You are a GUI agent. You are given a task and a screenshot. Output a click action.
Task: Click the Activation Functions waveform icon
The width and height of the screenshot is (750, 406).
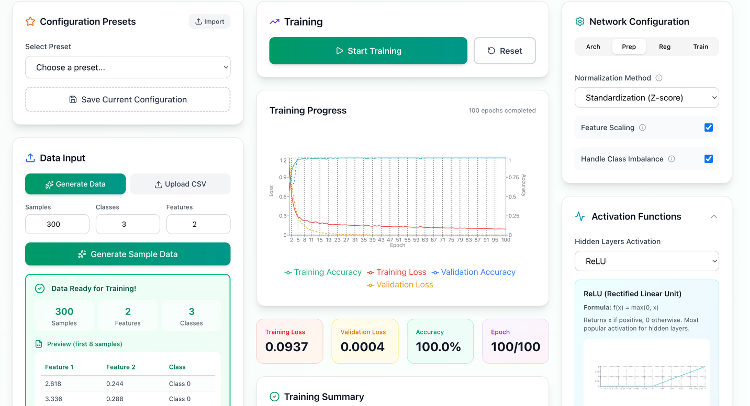tap(580, 216)
